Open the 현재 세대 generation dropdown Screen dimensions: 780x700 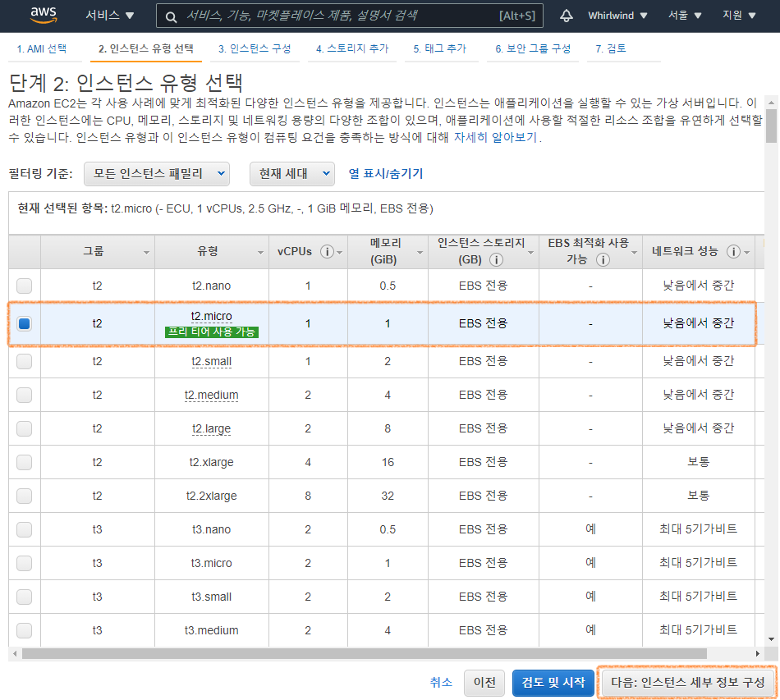click(292, 174)
